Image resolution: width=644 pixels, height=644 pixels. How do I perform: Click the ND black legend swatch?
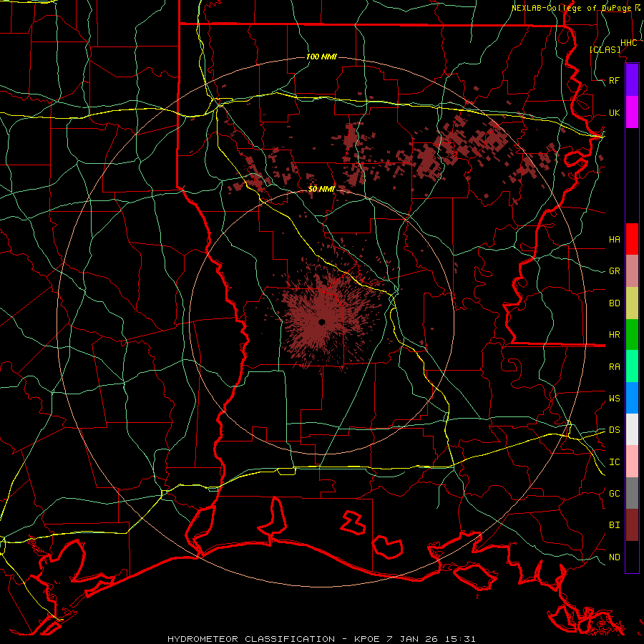tap(632, 557)
